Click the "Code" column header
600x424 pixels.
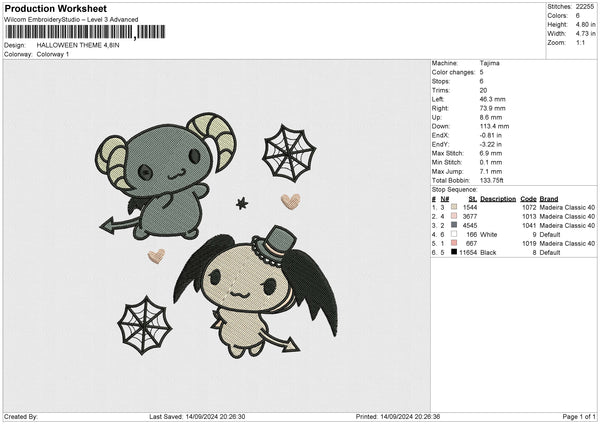coord(528,199)
